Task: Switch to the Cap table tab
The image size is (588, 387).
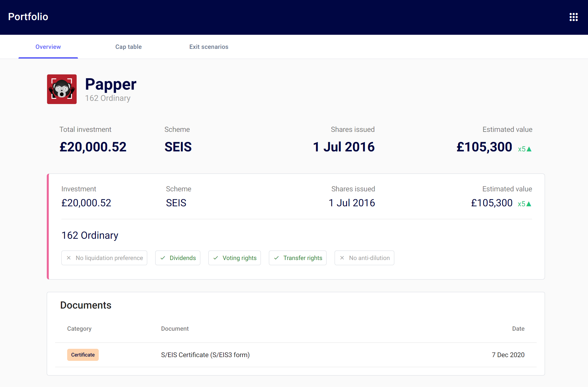Action: click(x=129, y=47)
